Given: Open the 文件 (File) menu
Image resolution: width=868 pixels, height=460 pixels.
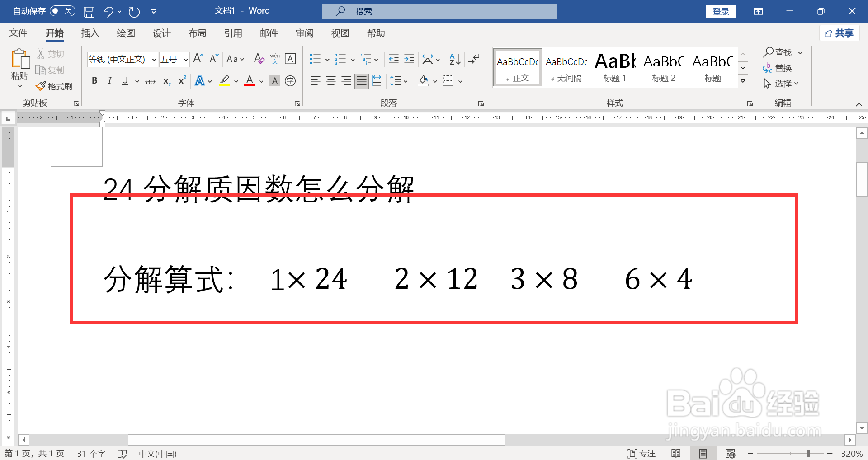Looking at the screenshot, I should [18, 33].
